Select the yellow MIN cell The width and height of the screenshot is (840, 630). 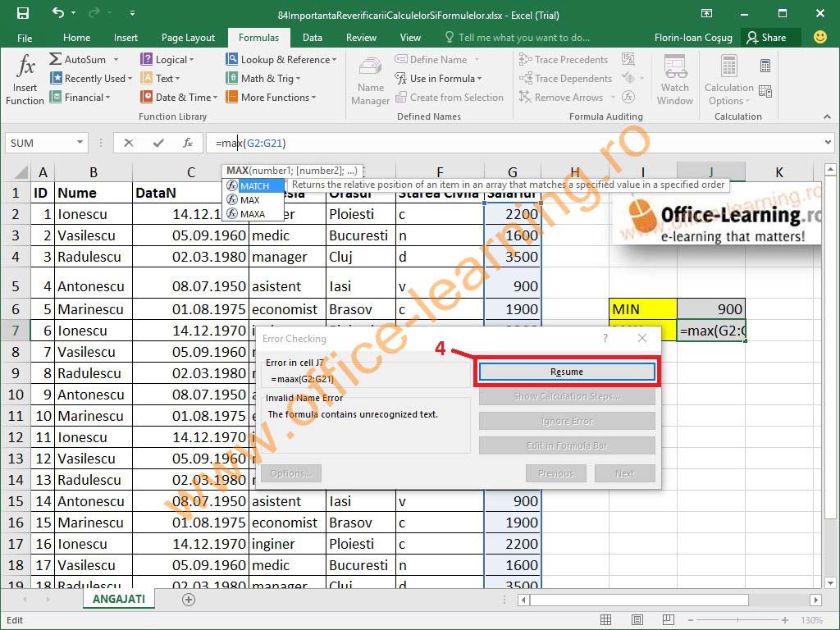(x=643, y=309)
